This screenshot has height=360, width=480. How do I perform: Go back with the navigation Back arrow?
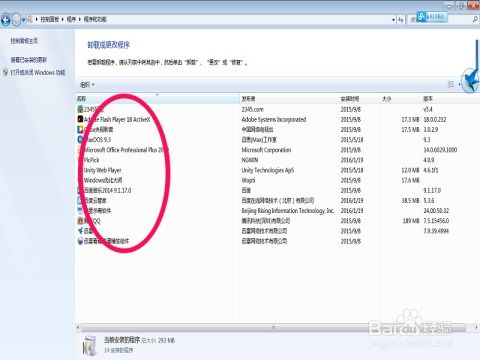5,20
